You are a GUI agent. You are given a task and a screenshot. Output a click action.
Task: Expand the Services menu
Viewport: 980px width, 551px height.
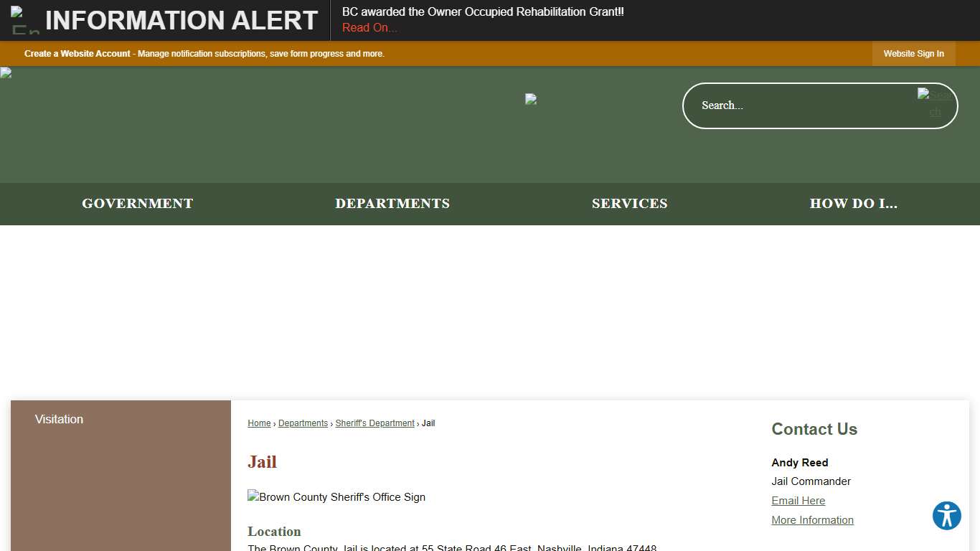tap(629, 204)
